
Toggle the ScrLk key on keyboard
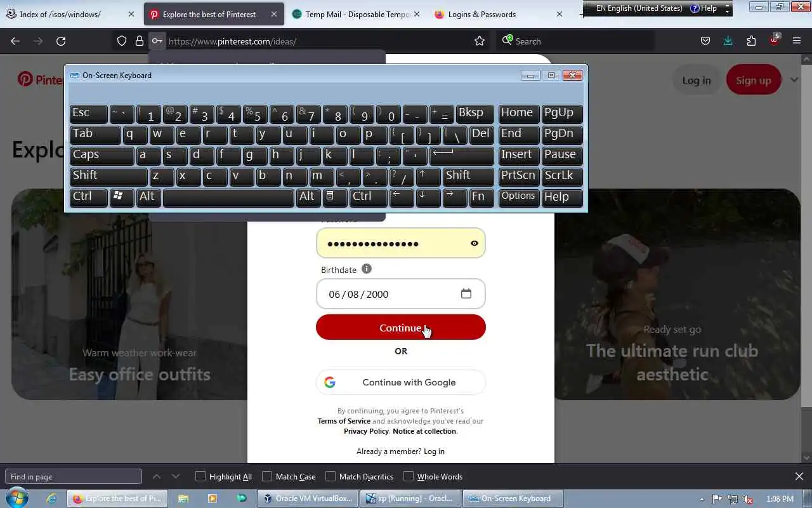(562, 177)
